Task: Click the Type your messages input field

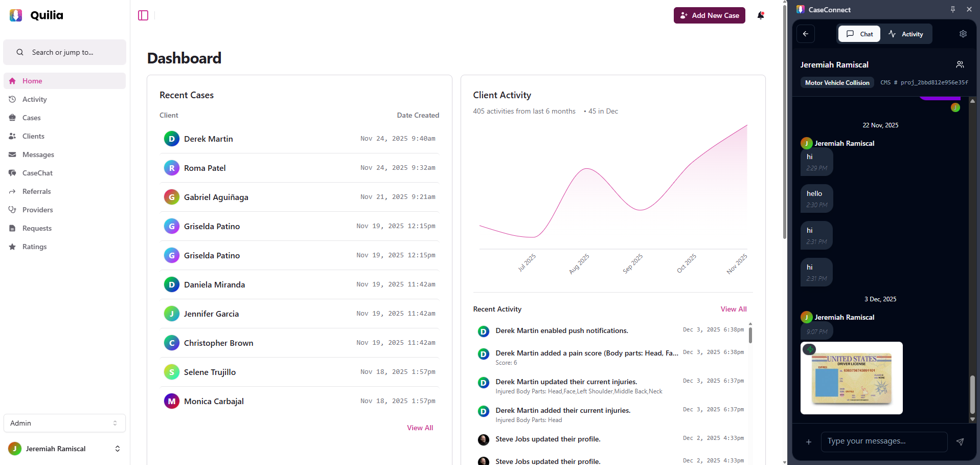Action: [x=884, y=441]
